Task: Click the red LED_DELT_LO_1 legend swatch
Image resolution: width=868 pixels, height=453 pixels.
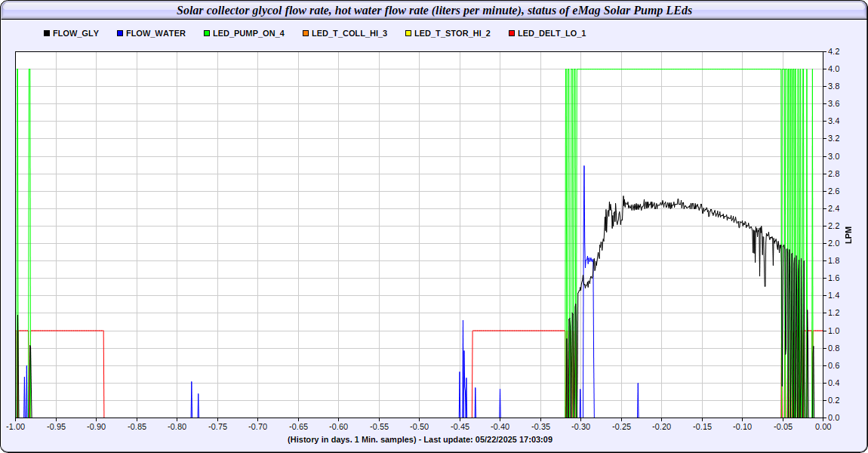Action: pyautogui.click(x=512, y=34)
